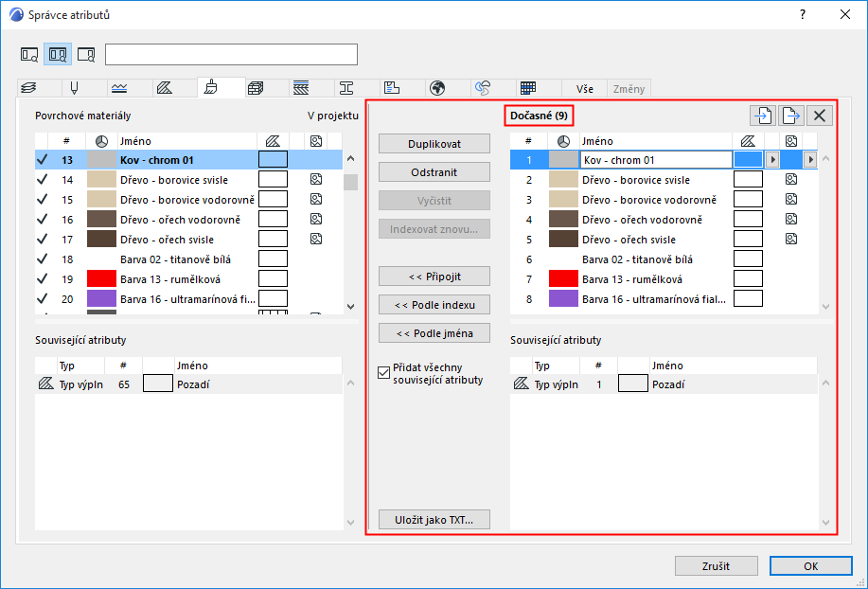Viewport: 868px width, 589px height.
Task: Click texture icon of right row 2
Action: (791, 179)
